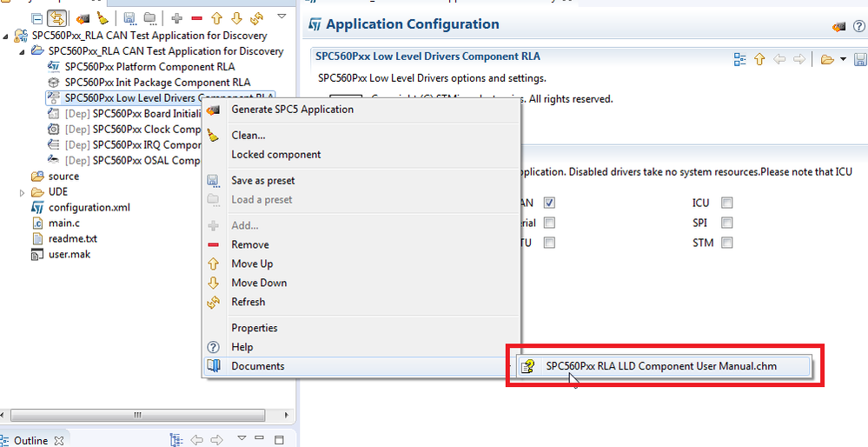This screenshot has height=447, width=868.
Task: Collapse top-level SPC560Pxx_RLA project node
Action: point(6,37)
